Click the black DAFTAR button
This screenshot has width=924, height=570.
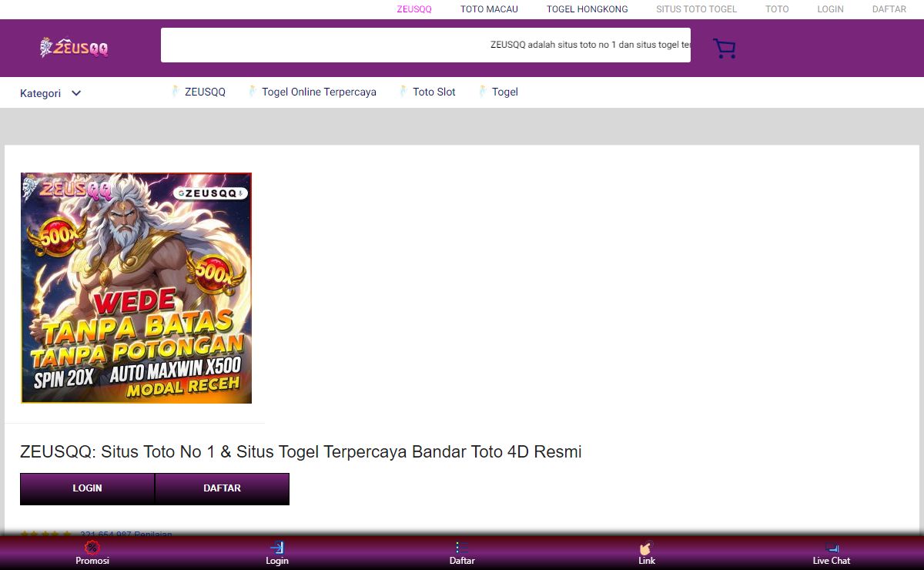click(x=222, y=488)
